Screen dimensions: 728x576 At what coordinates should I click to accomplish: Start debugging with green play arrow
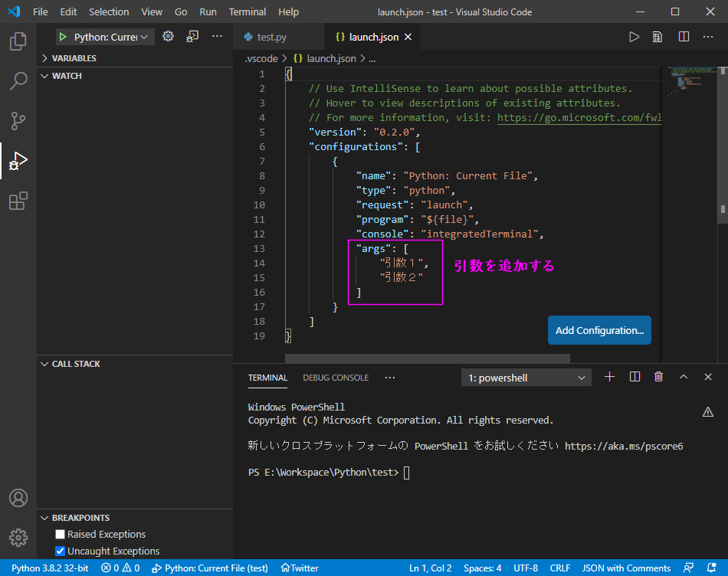[63, 37]
